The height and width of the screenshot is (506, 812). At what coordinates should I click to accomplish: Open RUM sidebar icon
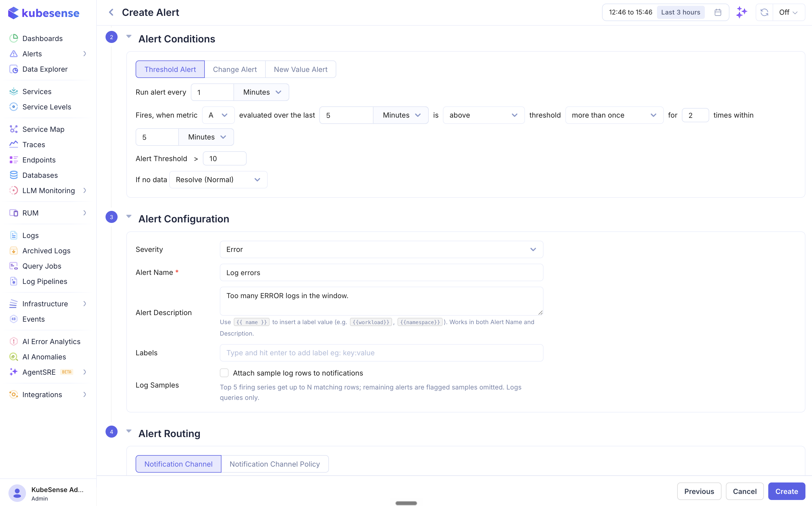14,213
